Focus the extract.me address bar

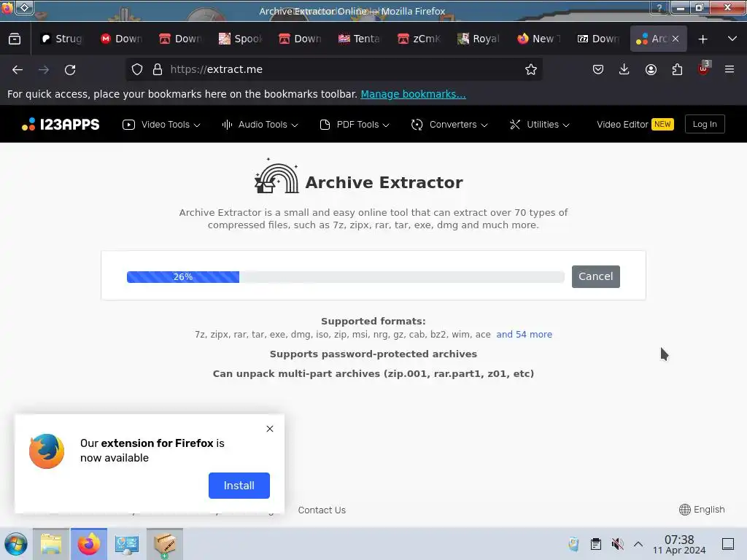[x=333, y=69]
